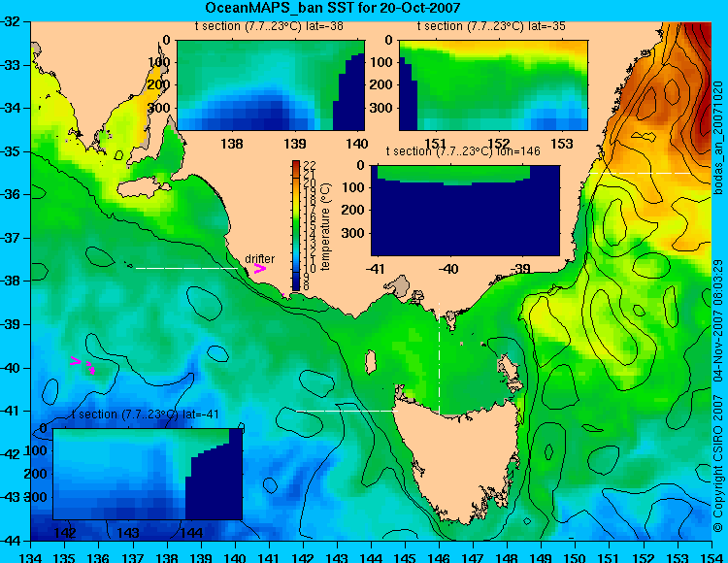
Task: Click the '22' value atop the color bar
Action: click(x=310, y=165)
